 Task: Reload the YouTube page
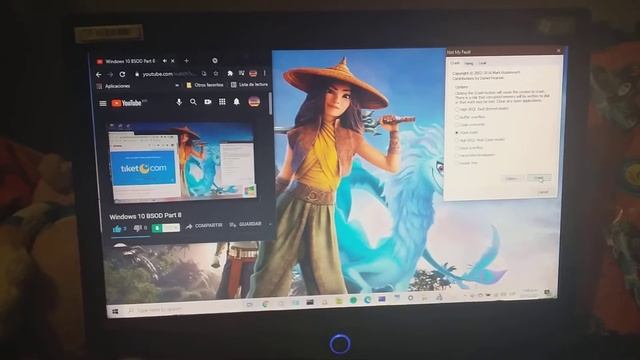(122, 74)
